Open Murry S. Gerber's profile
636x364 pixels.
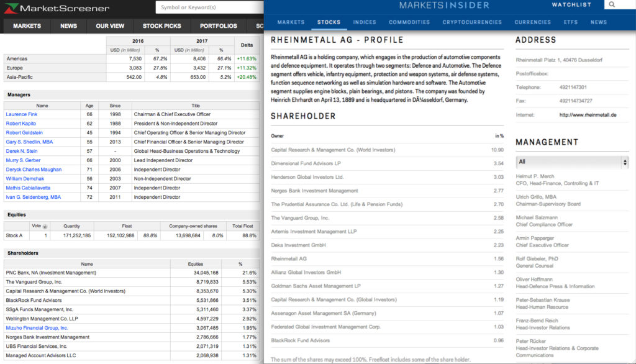tap(23, 160)
